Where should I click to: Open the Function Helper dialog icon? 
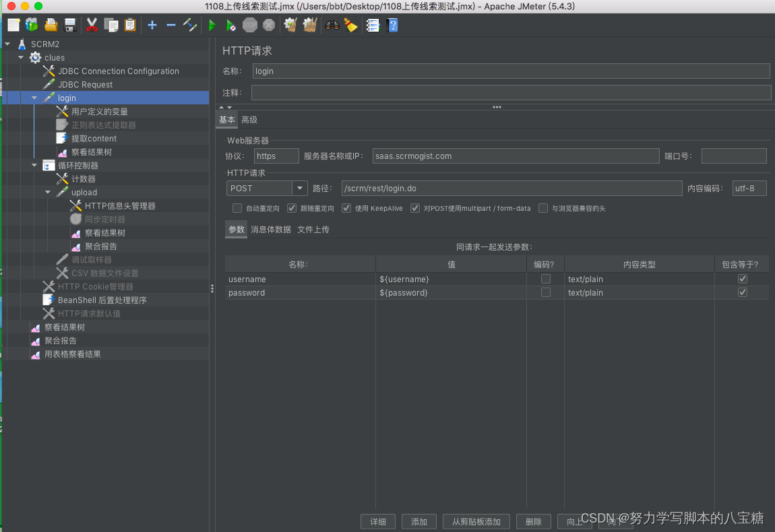pyautogui.click(x=373, y=25)
